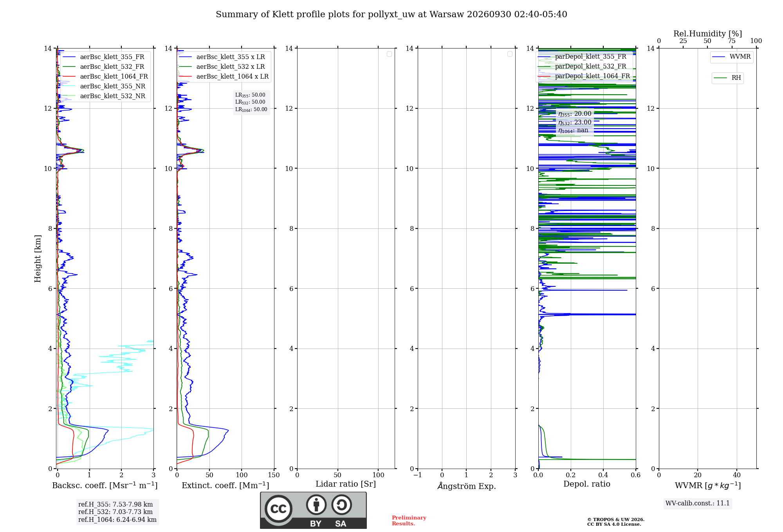Click the LR532: 50.00 annotation

[250, 102]
